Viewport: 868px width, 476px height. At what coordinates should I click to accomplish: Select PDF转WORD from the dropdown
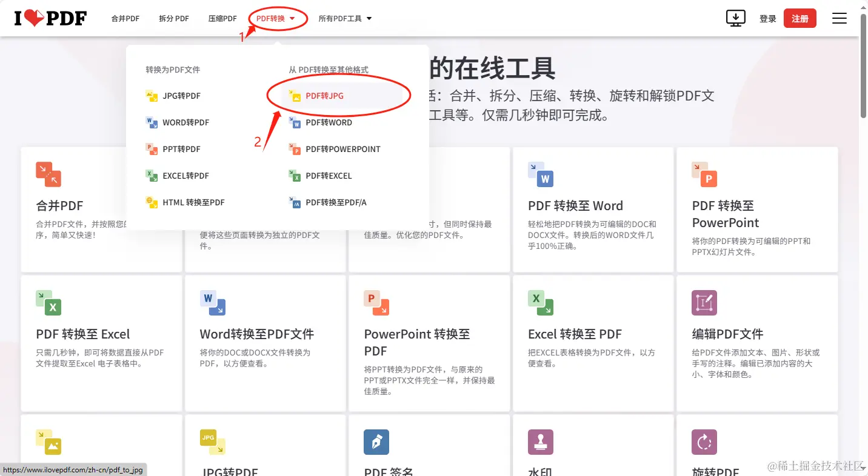tap(329, 122)
